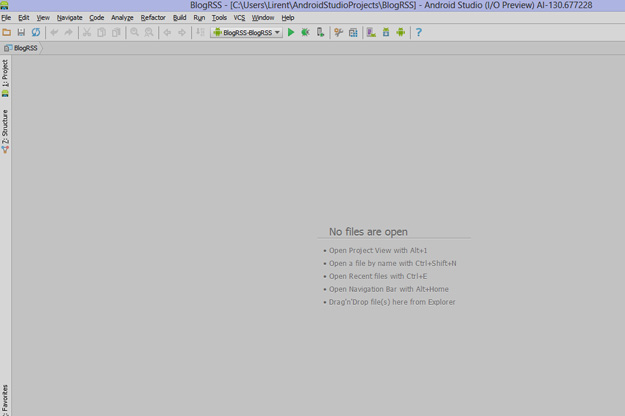Click the Find magnifier icon
Viewport: 625px width, 416px height.
pos(135,32)
